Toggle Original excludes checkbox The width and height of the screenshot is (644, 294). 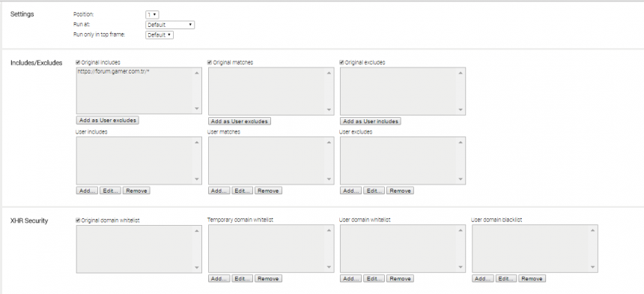click(x=341, y=62)
